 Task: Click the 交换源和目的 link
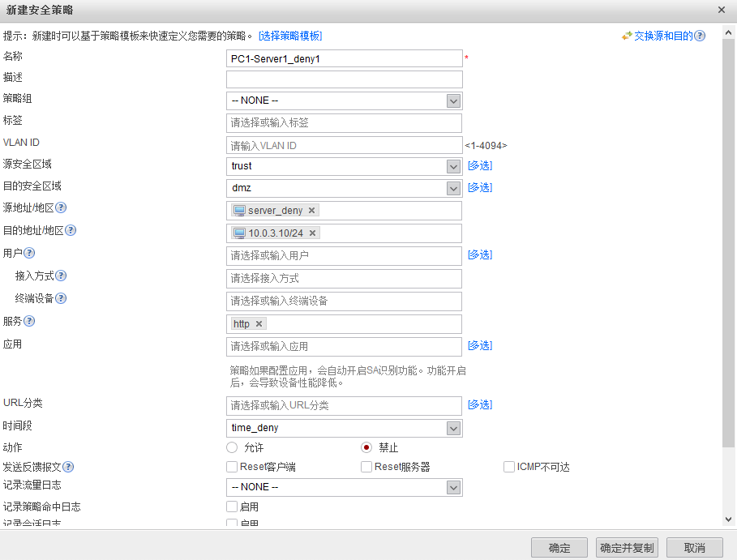coord(658,36)
